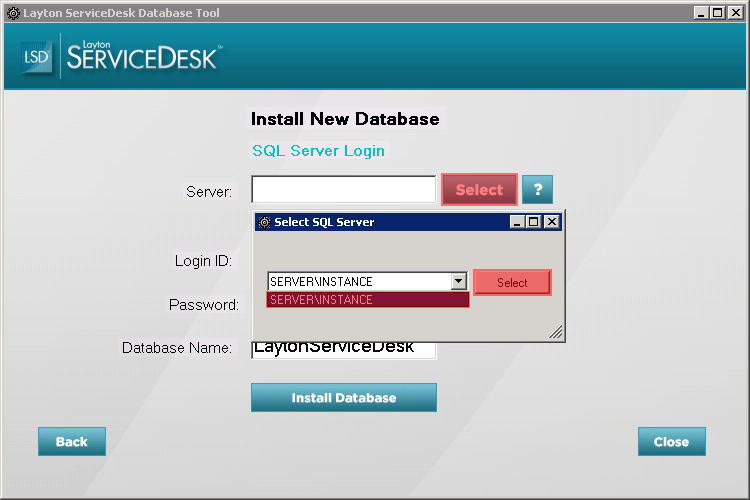This screenshot has height=500, width=750.
Task: Choose highlighted SERVER\INSTANCE list entry
Action: 368,300
